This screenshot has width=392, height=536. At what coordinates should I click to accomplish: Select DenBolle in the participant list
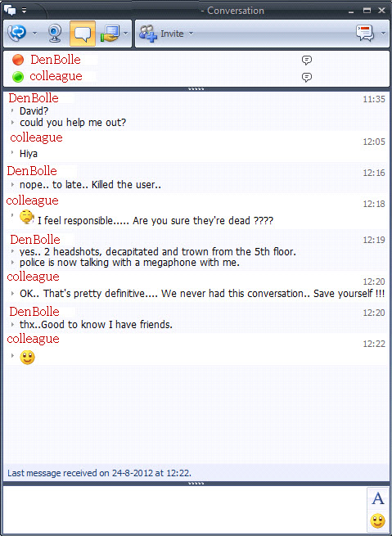click(x=56, y=60)
